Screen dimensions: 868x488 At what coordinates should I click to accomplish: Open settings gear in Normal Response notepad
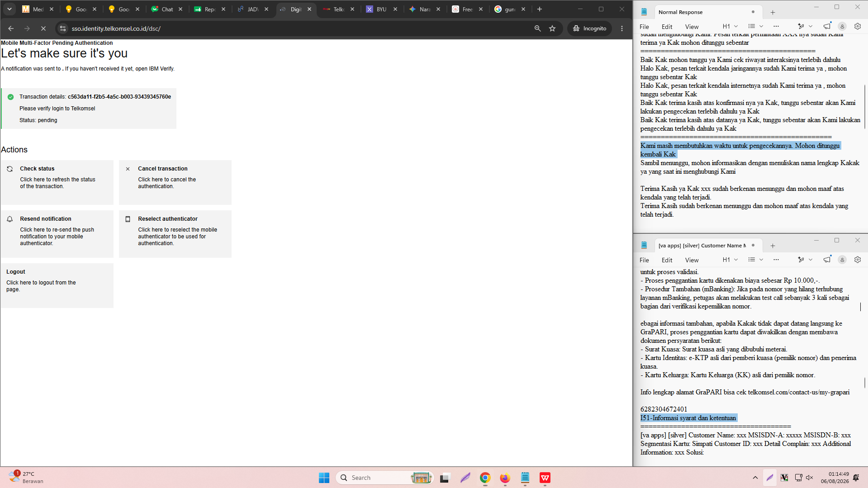pos(857,26)
